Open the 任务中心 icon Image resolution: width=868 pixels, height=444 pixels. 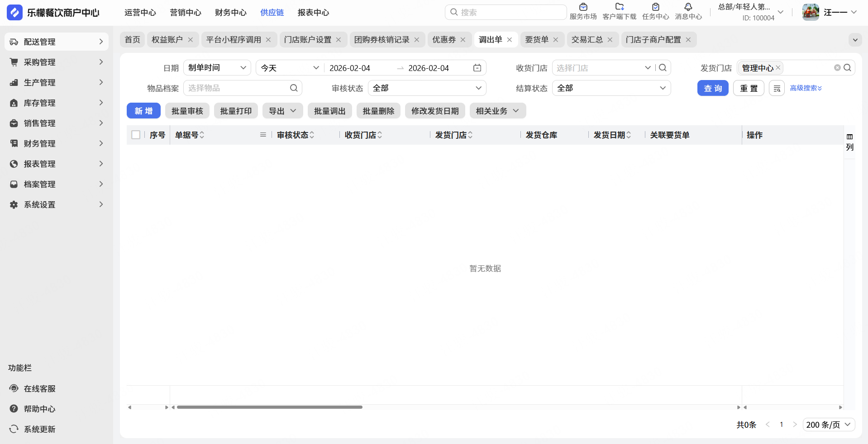pos(656,7)
